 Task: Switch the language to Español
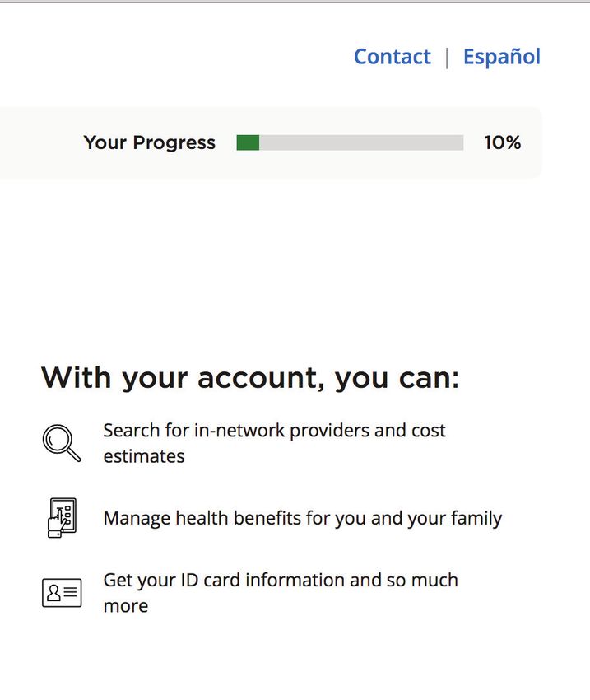coord(502,57)
